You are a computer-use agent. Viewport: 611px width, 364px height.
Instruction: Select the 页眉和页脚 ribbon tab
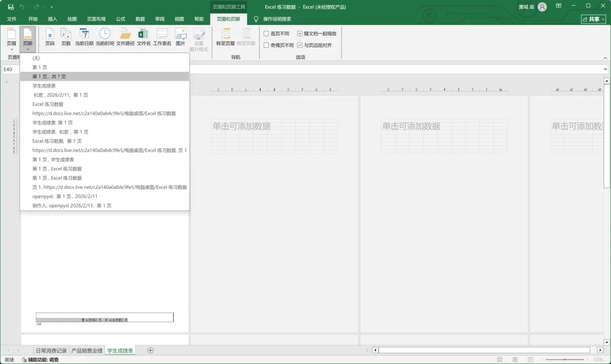pyautogui.click(x=229, y=19)
